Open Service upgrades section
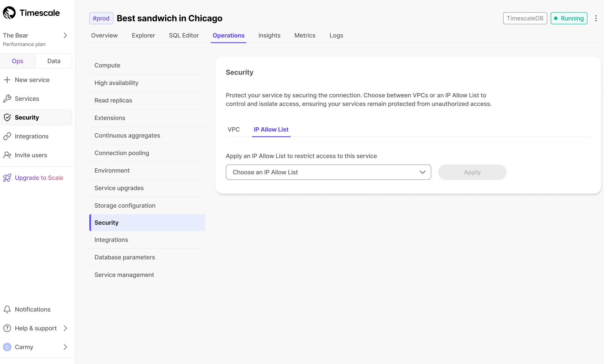604x364 pixels. [x=147, y=188]
